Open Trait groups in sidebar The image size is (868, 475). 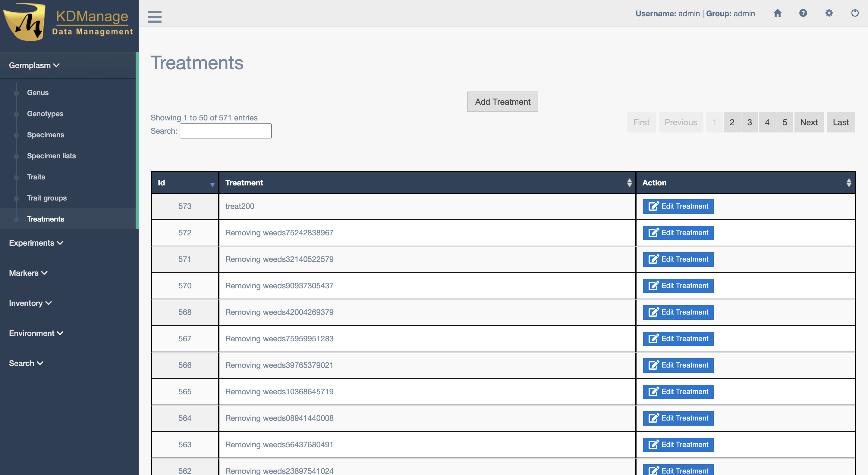point(47,198)
